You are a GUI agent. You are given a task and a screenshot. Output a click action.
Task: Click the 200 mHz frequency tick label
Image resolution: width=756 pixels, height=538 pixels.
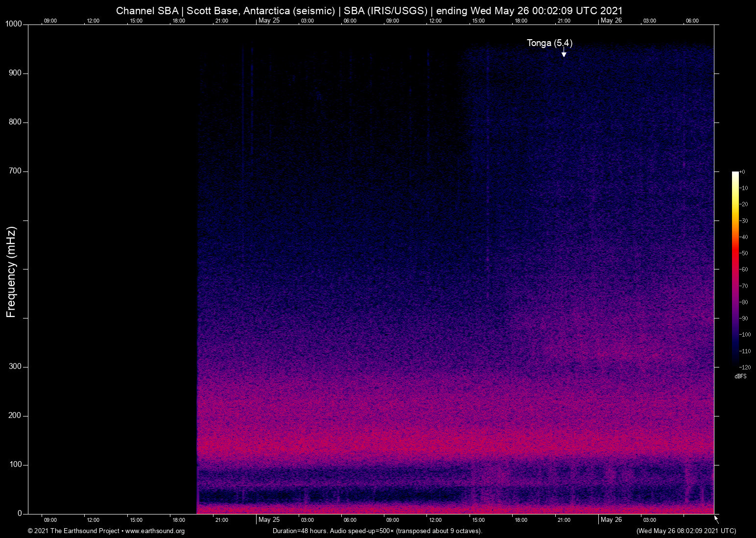(x=15, y=416)
